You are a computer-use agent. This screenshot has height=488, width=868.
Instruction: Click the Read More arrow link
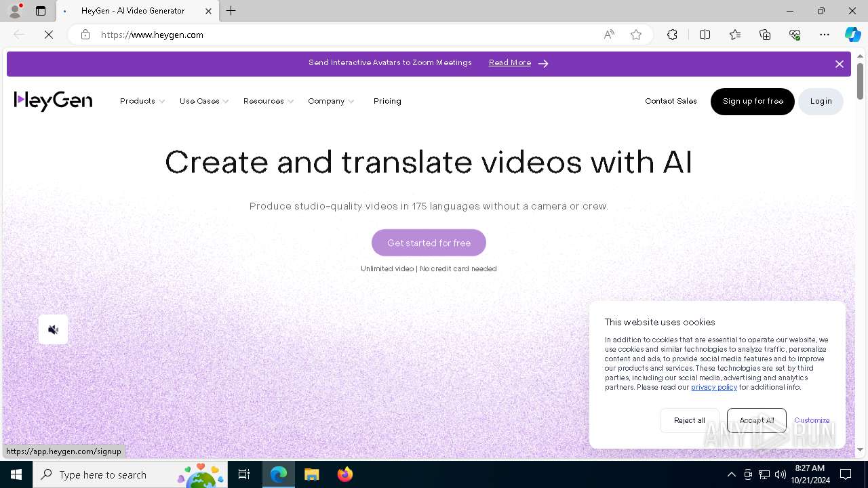(519, 63)
